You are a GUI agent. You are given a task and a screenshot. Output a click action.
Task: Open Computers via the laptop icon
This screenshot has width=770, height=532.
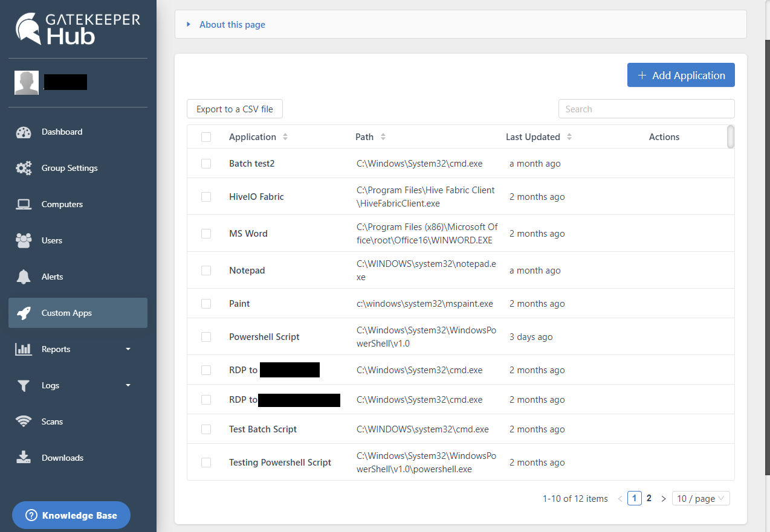[x=24, y=205]
